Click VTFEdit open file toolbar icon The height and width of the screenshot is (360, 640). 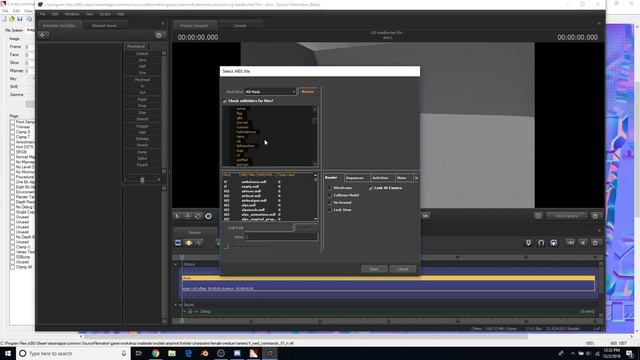(12, 19)
